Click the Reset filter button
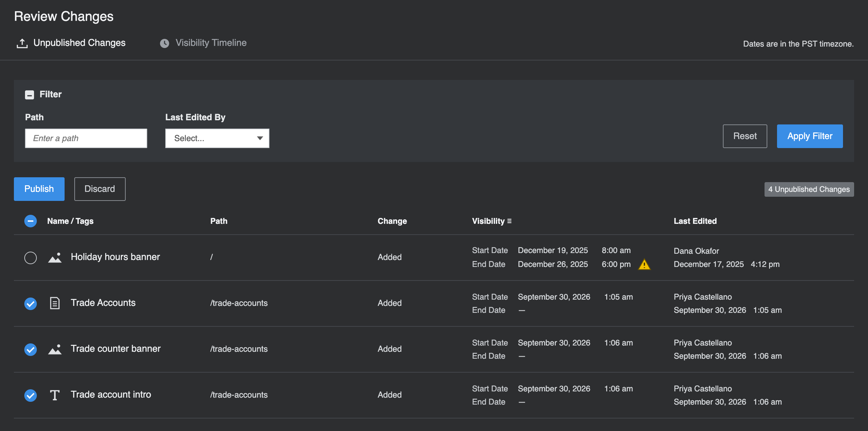Viewport: 868px width, 431px height. coord(745,136)
